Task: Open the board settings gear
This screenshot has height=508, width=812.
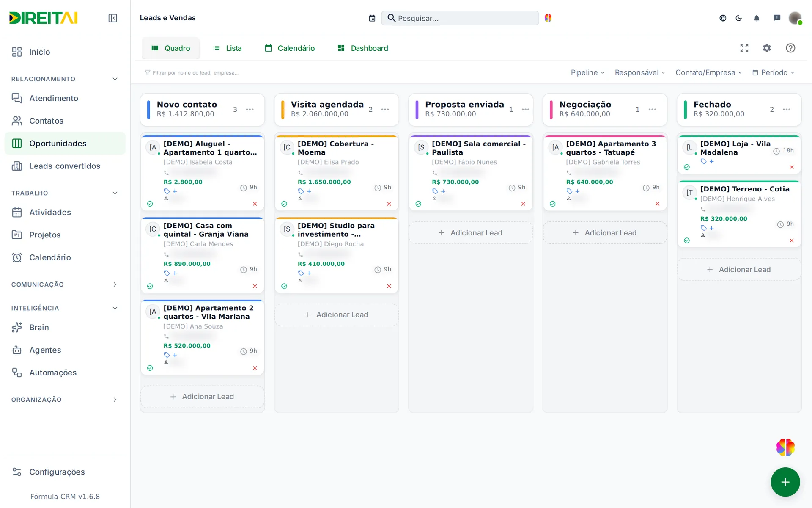Action: pos(767,48)
